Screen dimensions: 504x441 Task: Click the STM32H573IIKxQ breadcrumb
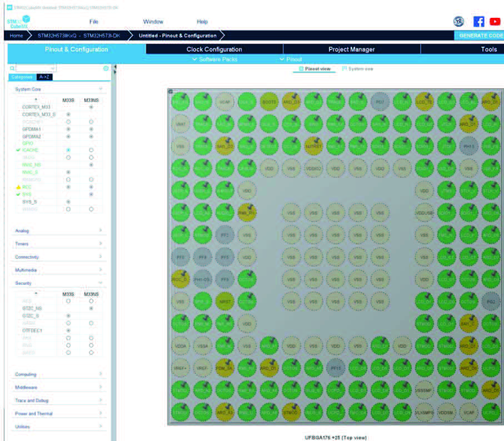coord(79,36)
